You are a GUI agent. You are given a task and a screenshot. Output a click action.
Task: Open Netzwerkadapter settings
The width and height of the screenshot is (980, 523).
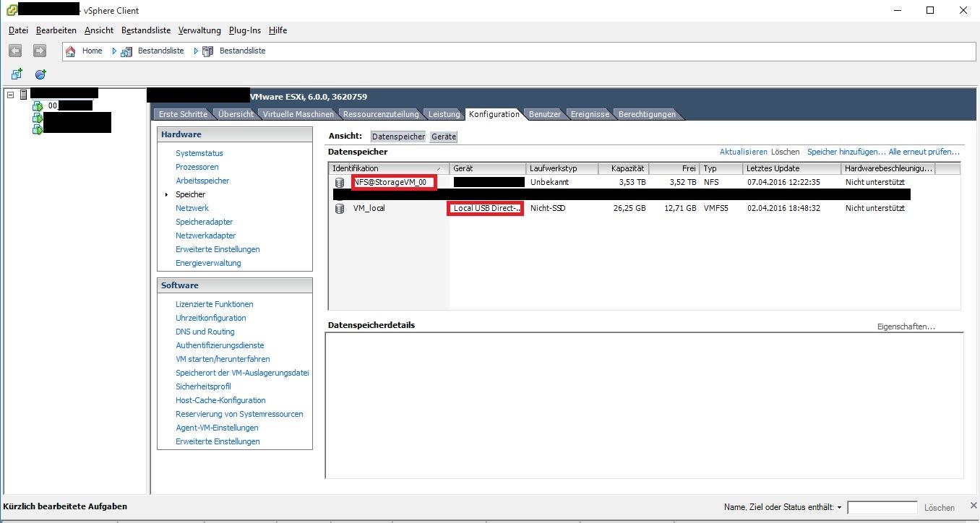tap(206, 235)
